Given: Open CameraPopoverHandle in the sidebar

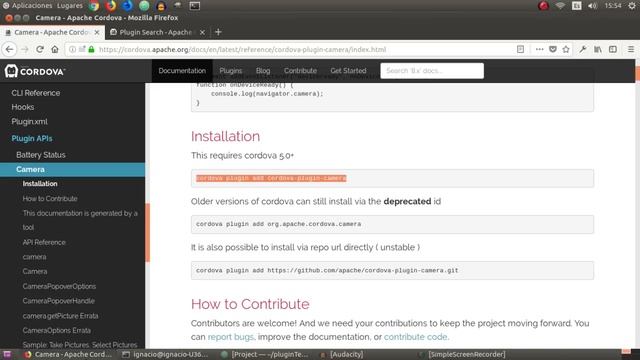Looking at the screenshot, I should [x=58, y=301].
